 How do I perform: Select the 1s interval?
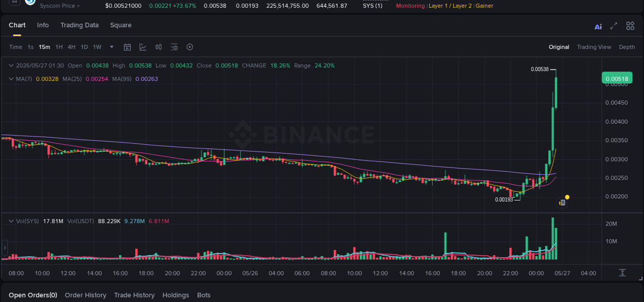[x=30, y=47]
